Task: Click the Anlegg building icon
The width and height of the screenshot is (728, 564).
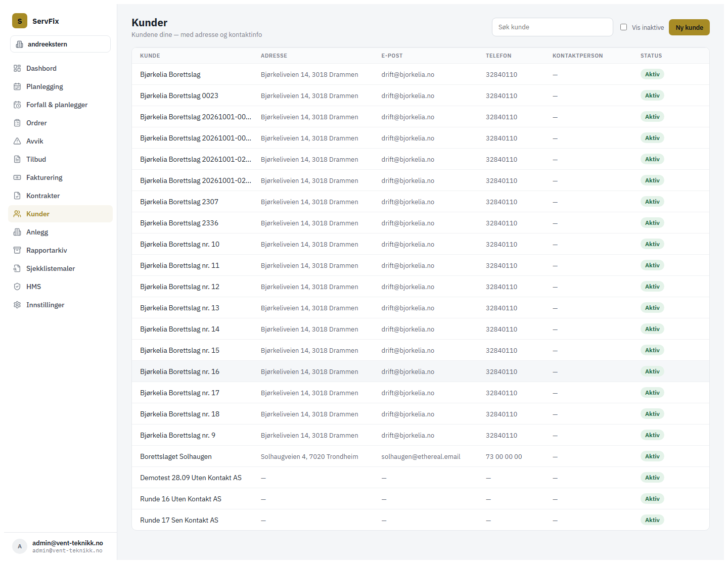Action: (17, 232)
